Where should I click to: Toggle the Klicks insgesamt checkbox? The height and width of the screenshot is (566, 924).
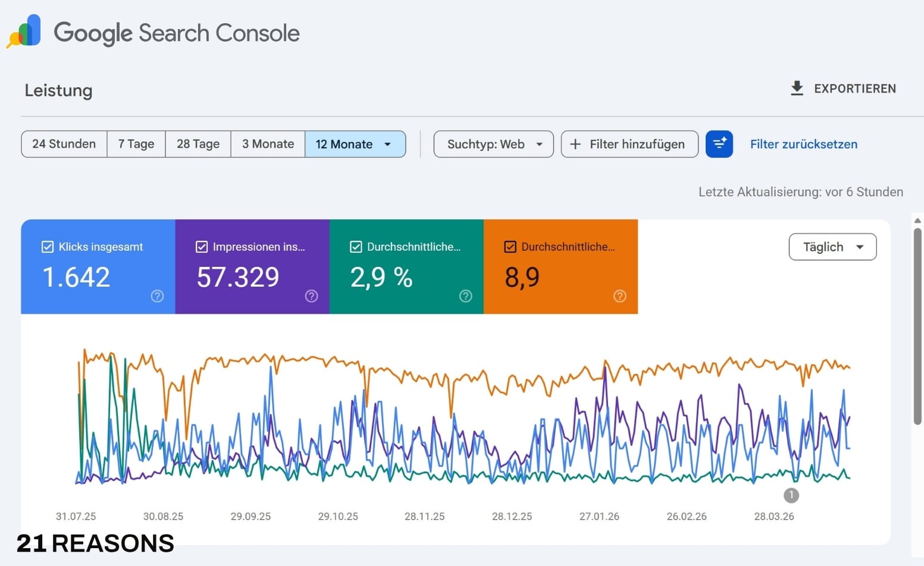48,247
